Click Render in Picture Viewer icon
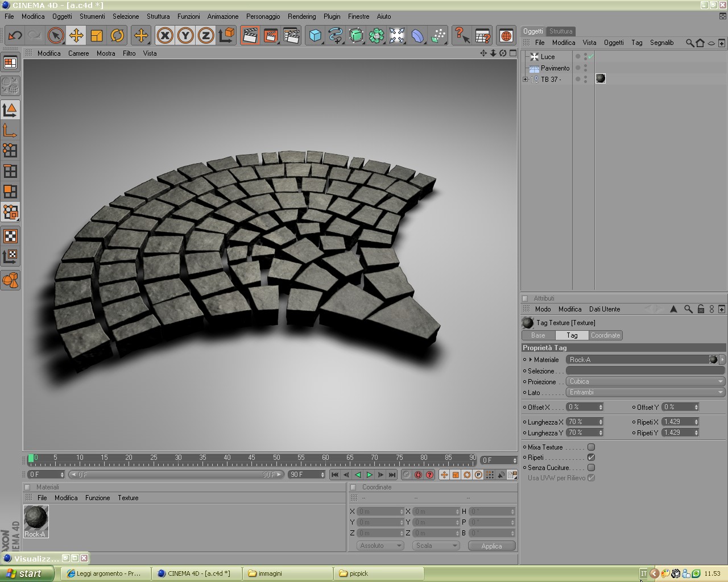 tap(270, 36)
